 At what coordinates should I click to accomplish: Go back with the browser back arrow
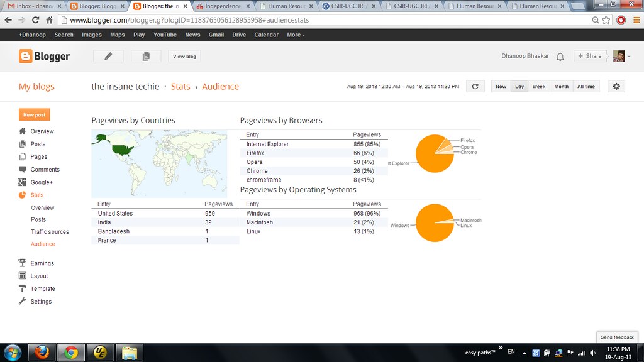click(x=8, y=20)
